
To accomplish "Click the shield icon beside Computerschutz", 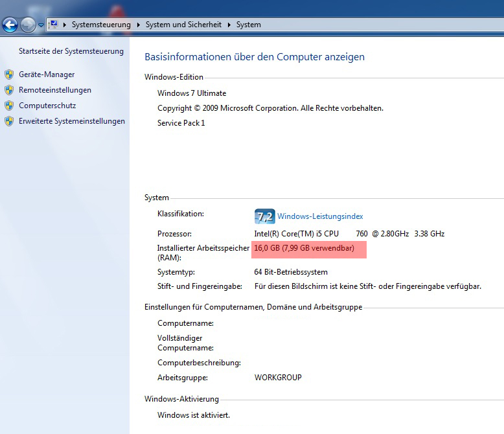I will tap(9, 106).
